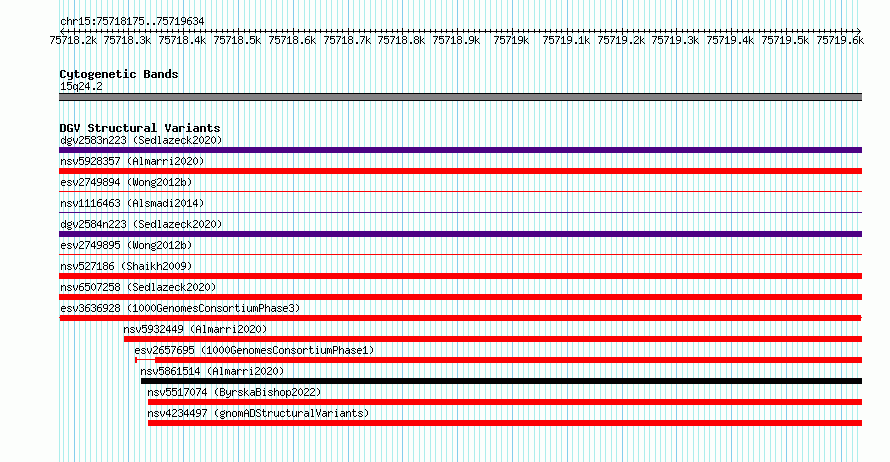Open nsv4234497 (gnomADStructuralVariants) label

tap(258, 413)
